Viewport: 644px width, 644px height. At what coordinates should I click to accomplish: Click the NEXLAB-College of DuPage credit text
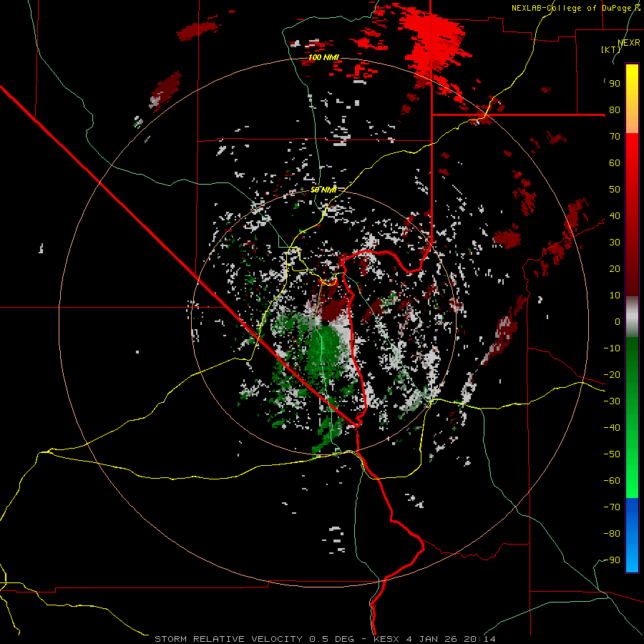click(575, 8)
